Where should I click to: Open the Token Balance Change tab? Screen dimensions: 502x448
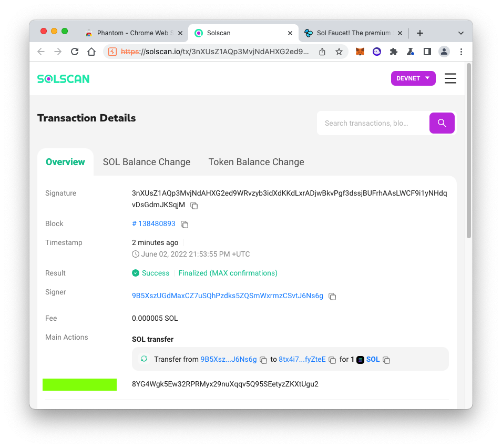pos(256,162)
